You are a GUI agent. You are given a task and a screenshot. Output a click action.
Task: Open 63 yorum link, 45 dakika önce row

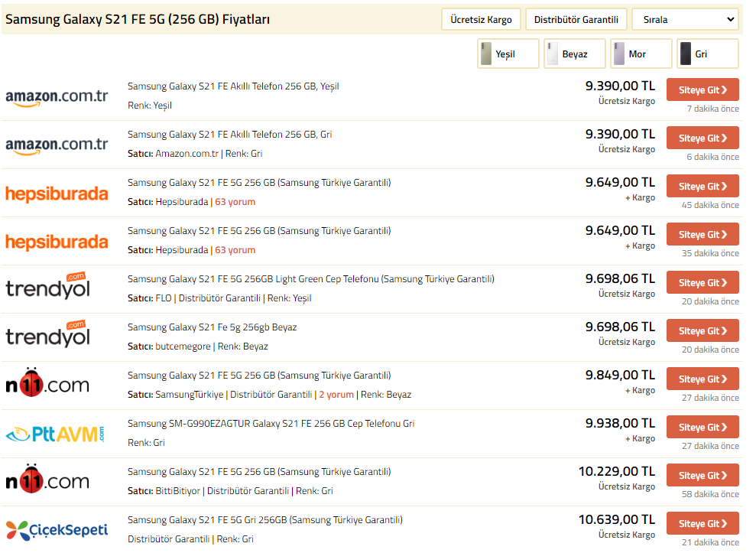click(x=235, y=202)
